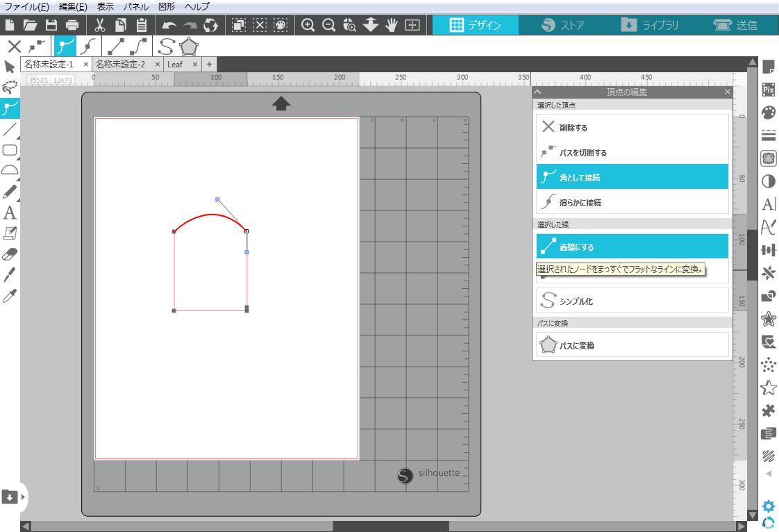Select the Eraser tool in left toolbar
The image size is (779, 532).
tap(10, 253)
